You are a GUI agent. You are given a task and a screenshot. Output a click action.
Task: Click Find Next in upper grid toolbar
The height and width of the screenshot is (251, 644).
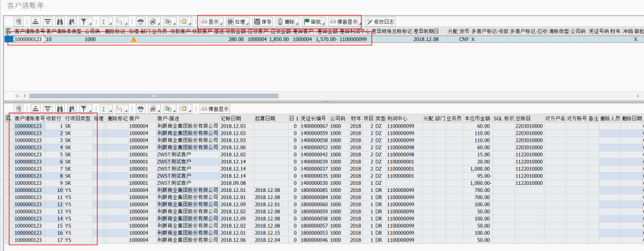(72, 22)
